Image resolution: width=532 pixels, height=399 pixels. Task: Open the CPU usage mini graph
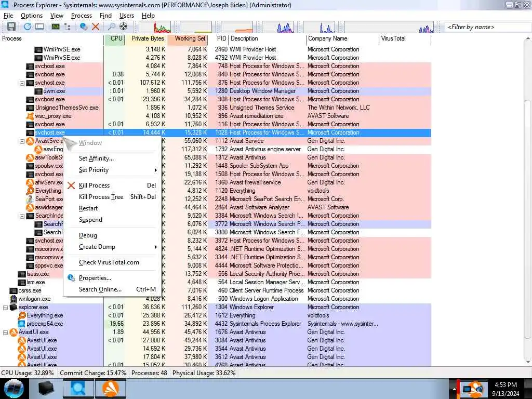coord(155,27)
